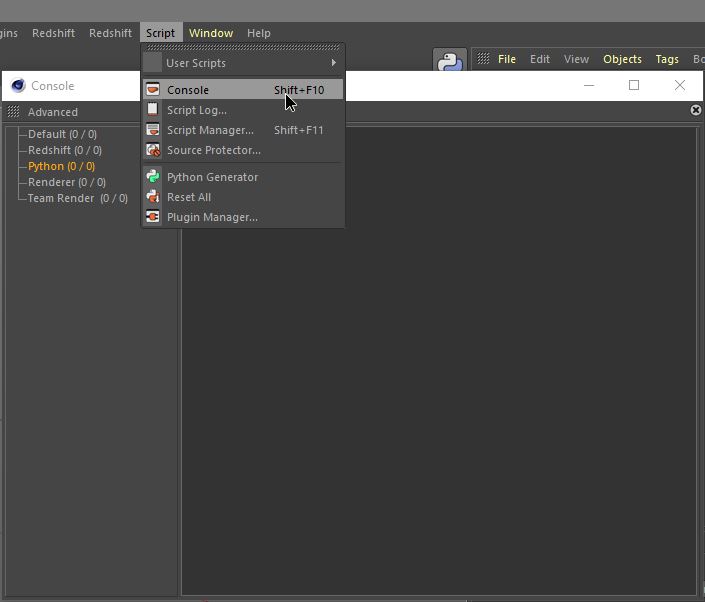Select Renderer category in console tree
This screenshot has height=602, width=705.
(66, 182)
